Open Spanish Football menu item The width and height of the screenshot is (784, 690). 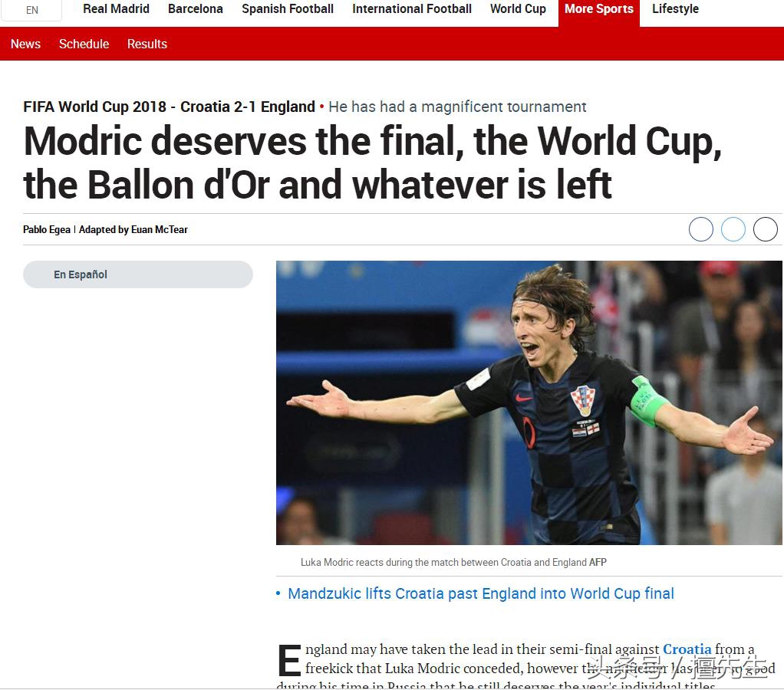(x=288, y=9)
